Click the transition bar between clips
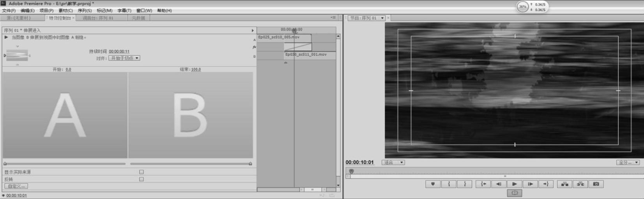644x199 pixels. [298, 47]
